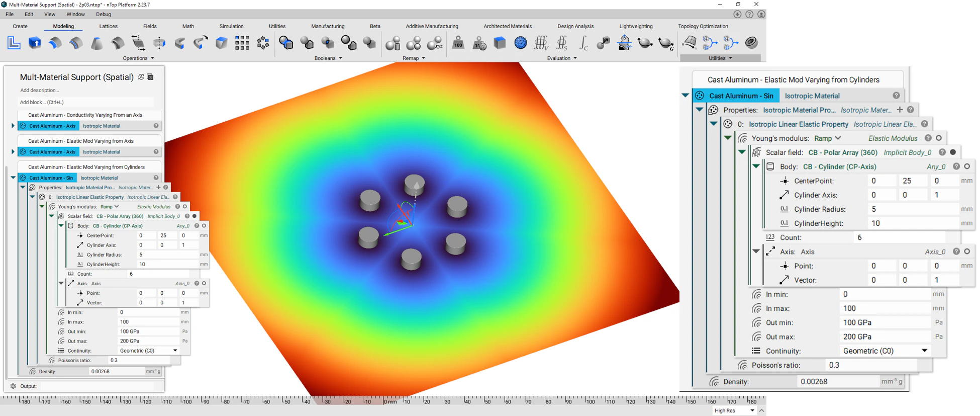Click the surface integral icon

(x=562, y=43)
